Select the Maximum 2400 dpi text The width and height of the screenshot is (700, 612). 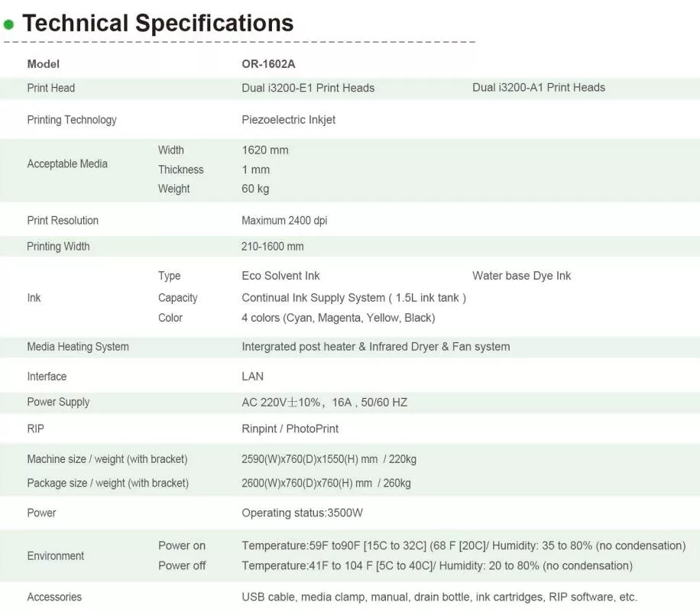(284, 221)
